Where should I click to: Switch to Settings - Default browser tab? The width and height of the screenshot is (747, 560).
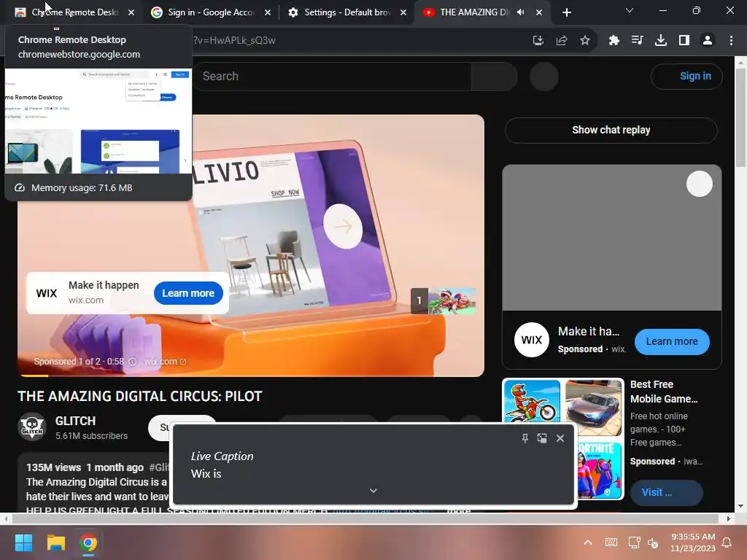click(347, 12)
